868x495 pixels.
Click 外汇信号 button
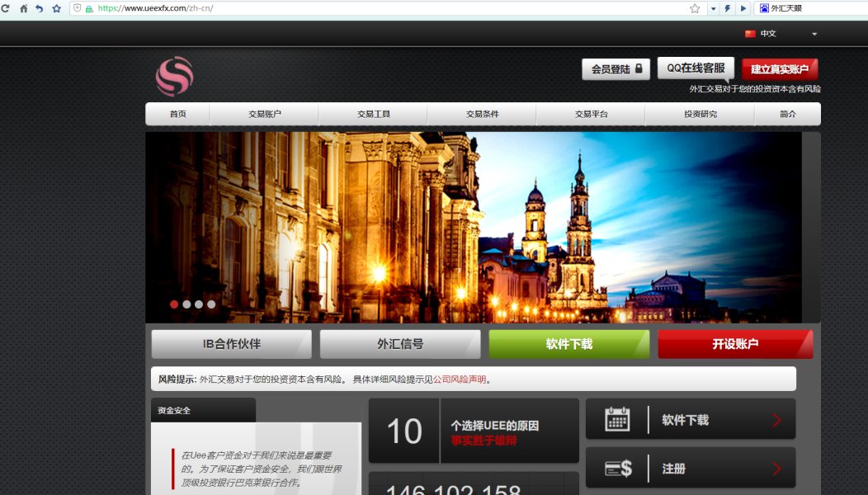[x=400, y=344]
